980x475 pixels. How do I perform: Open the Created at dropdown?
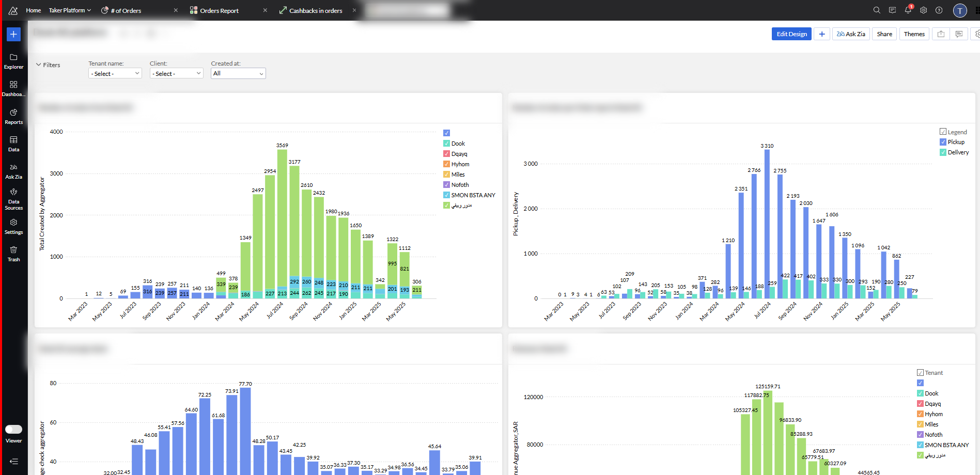(x=238, y=73)
